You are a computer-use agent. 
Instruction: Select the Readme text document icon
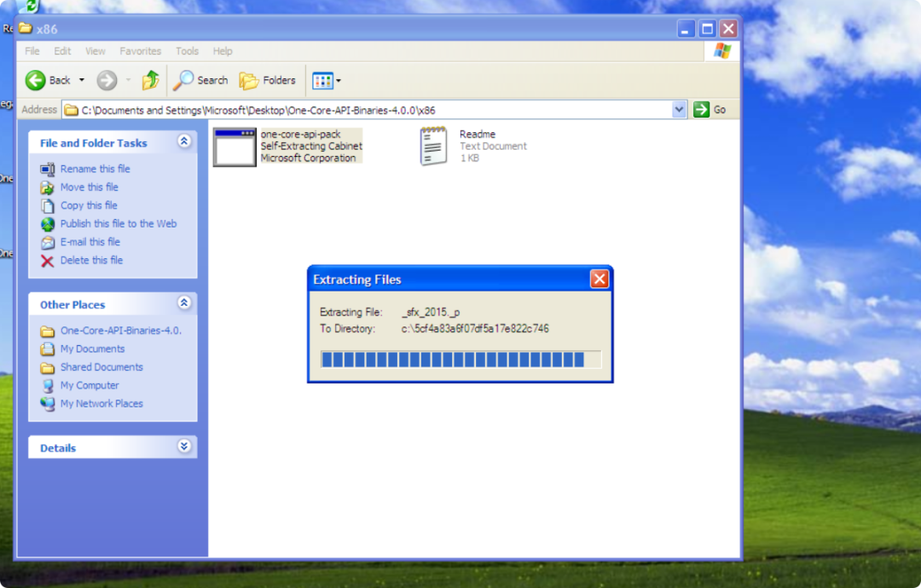[433, 146]
